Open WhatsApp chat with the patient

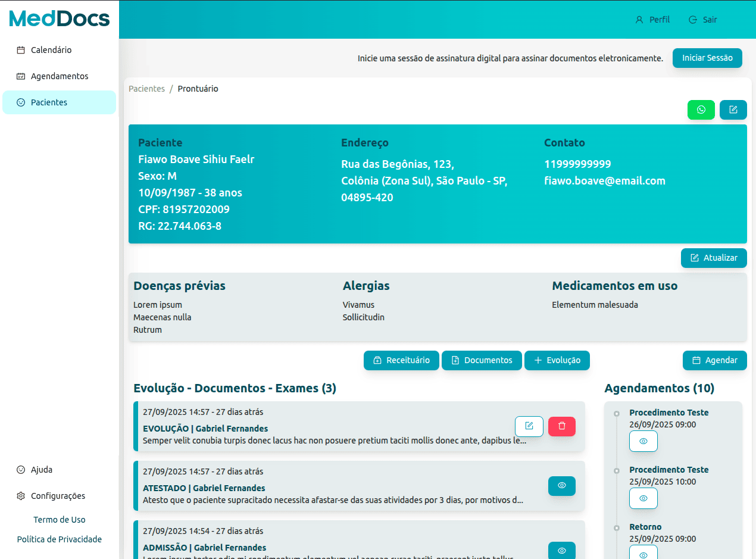point(701,110)
